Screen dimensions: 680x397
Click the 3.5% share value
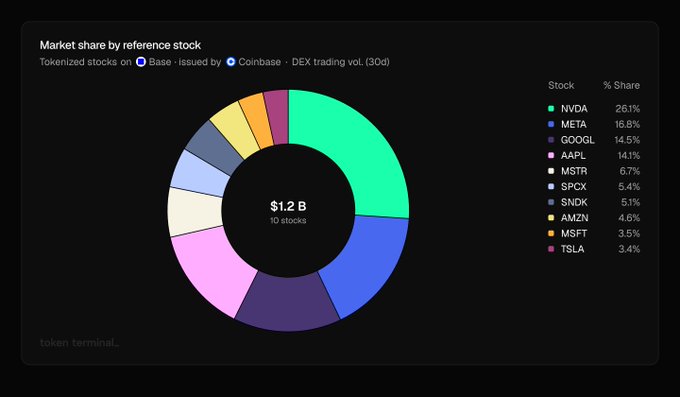[629, 233]
